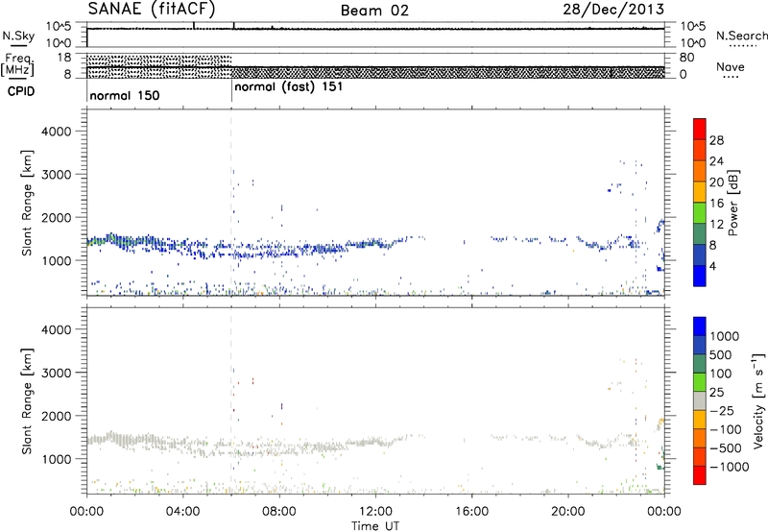This screenshot has width=768, height=532.
Task: Click the Power [dB] colorbar title
Action: pyautogui.click(x=733, y=203)
